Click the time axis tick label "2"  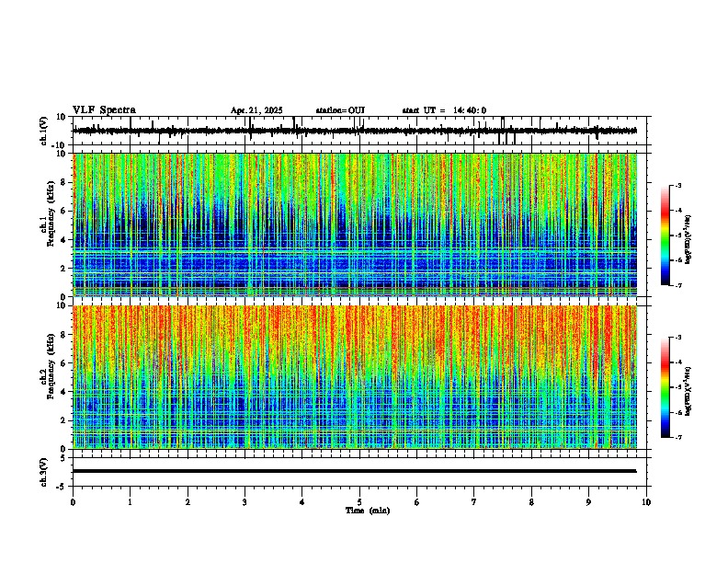pos(188,502)
